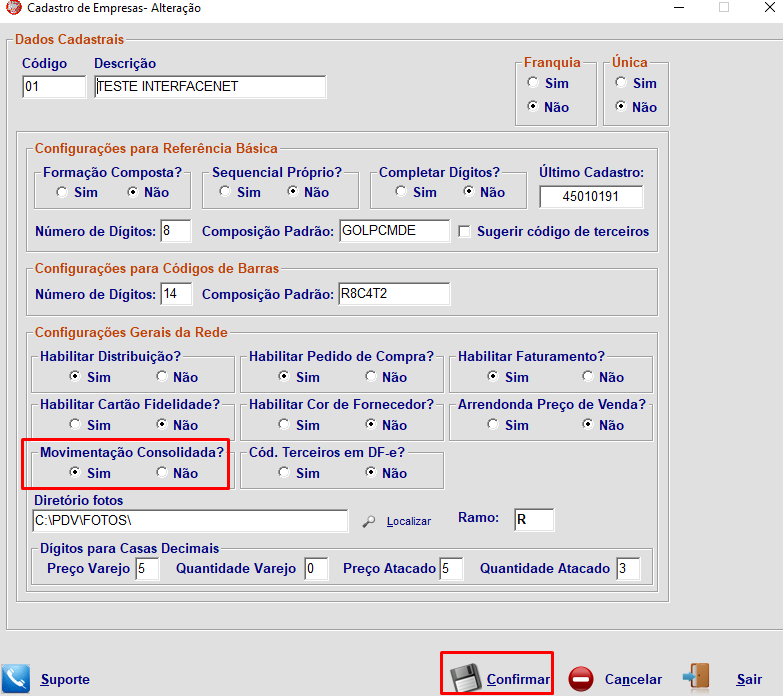Click the Diretório fotos path field
This screenshot has width=783, height=696.
pos(190,521)
